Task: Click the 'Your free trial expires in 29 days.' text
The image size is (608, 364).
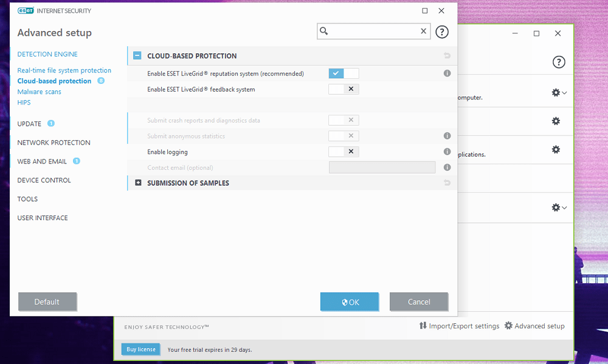Action: pos(210,349)
